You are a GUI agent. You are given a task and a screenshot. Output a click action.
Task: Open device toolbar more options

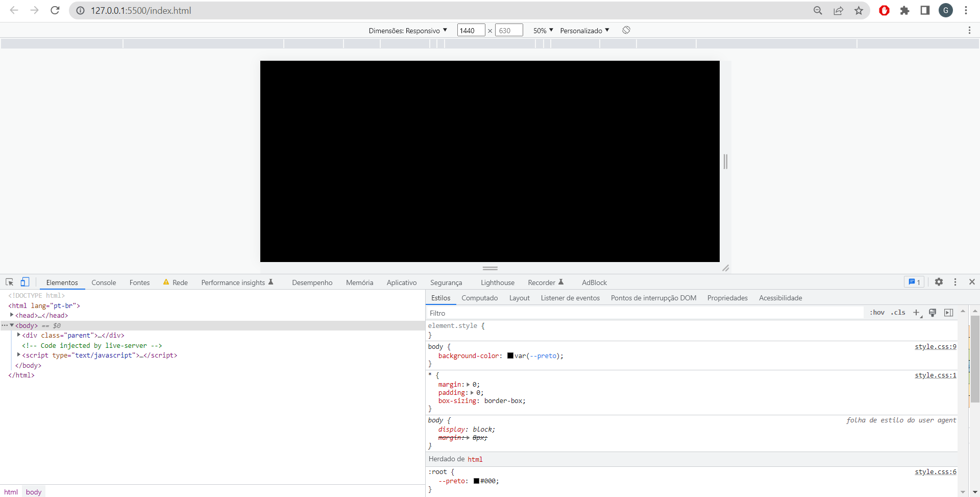969,30
